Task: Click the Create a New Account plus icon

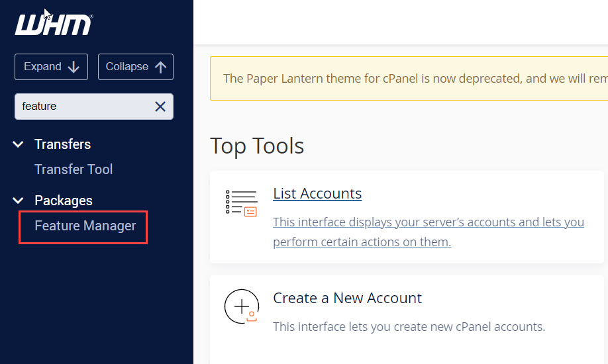Action: point(241,306)
